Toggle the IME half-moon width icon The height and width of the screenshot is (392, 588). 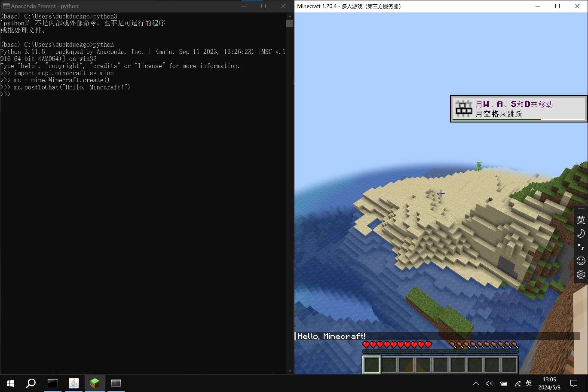pyautogui.click(x=581, y=233)
